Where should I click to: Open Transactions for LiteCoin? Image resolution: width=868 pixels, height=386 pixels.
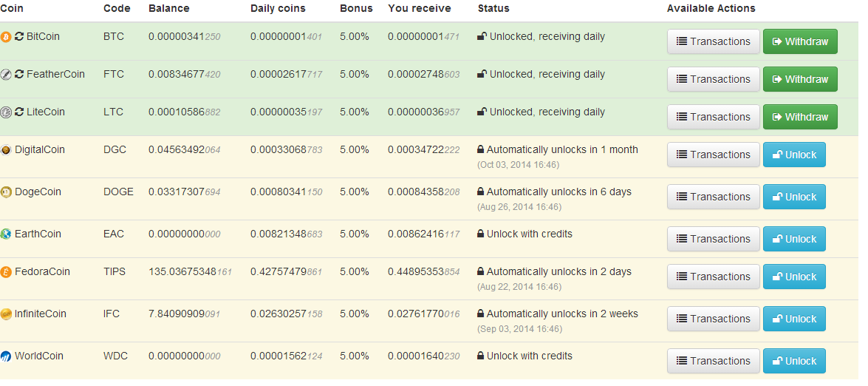click(713, 117)
